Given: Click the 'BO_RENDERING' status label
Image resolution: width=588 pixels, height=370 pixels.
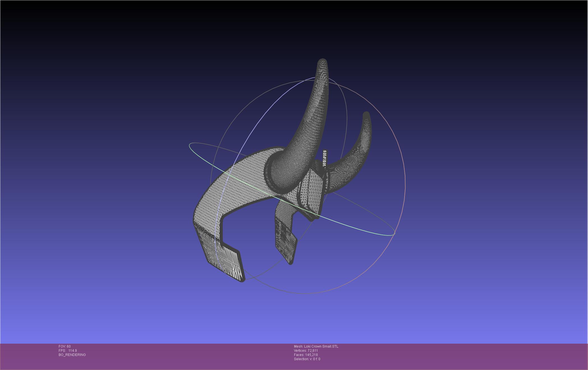Looking at the screenshot, I should coord(72,355).
